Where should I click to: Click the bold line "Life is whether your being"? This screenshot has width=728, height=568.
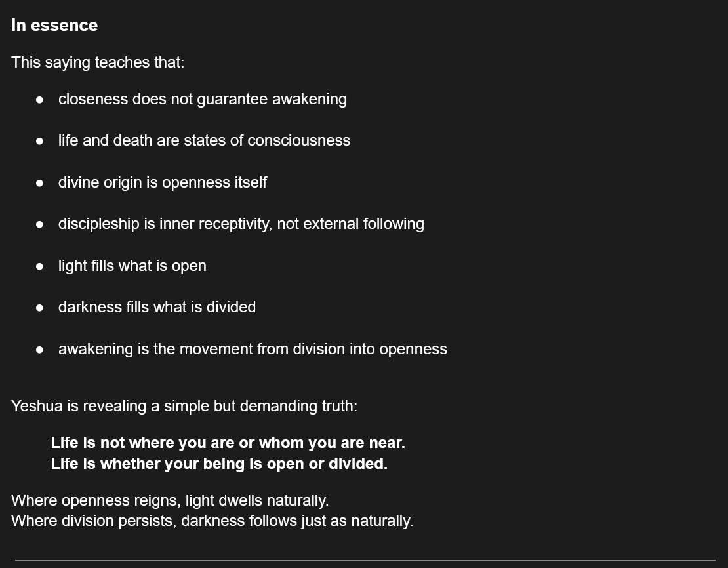[x=219, y=464]
